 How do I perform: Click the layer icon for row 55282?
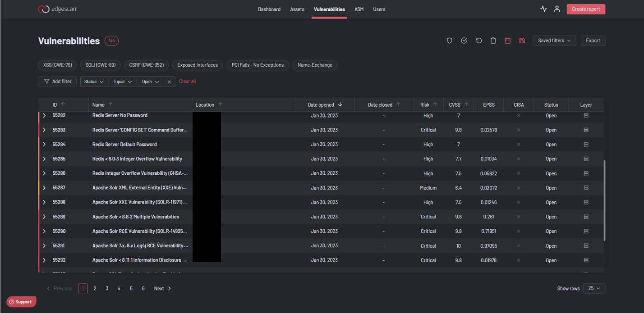[586, 115]
